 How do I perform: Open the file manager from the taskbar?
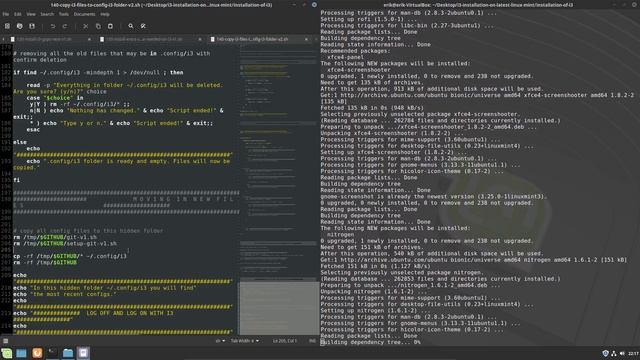pos(68,353)
